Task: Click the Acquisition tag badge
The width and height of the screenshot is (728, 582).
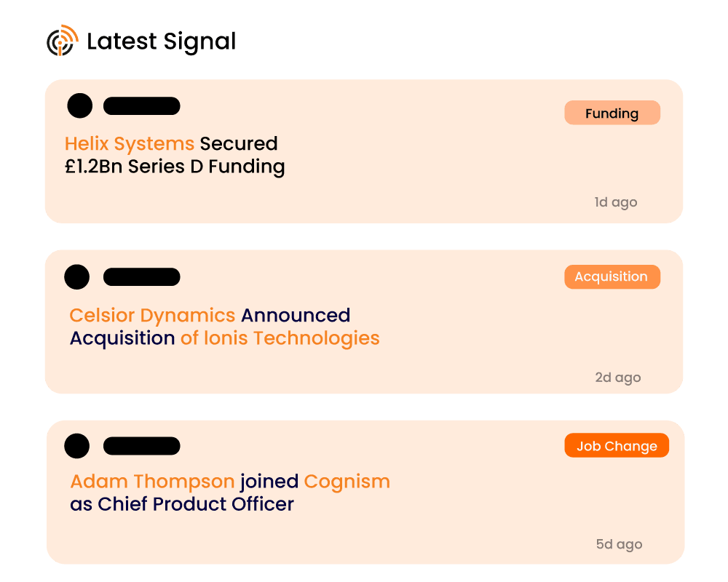Action: point(612,276)
